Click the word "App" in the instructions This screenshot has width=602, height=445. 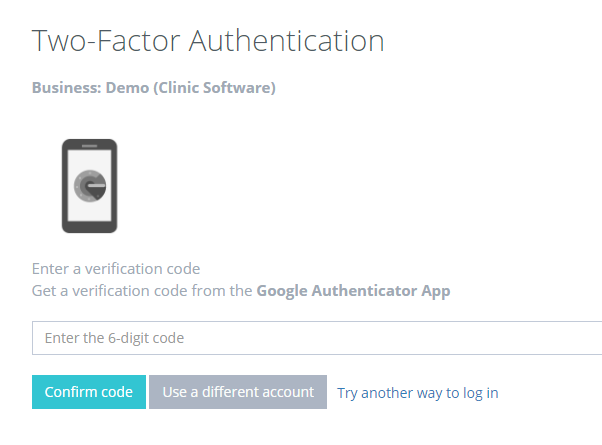[x=435, y=291]
